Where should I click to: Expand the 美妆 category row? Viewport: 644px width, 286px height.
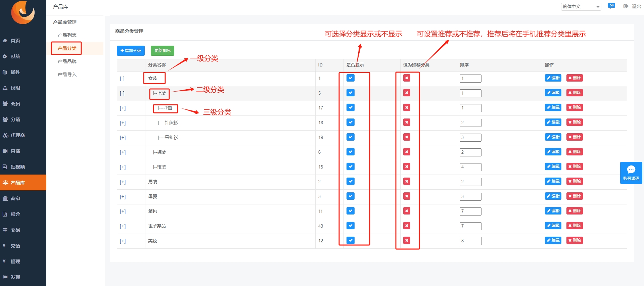[123, 241]
